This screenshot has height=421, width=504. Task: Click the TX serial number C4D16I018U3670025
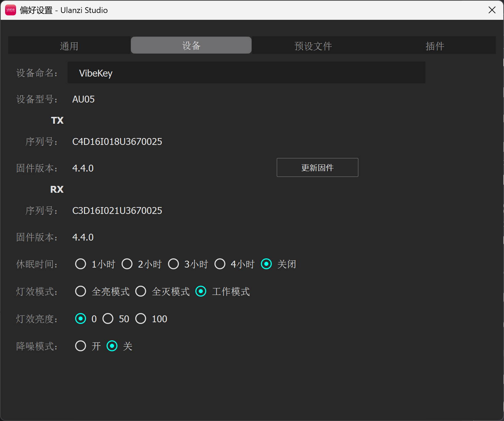tap(117, 141)
